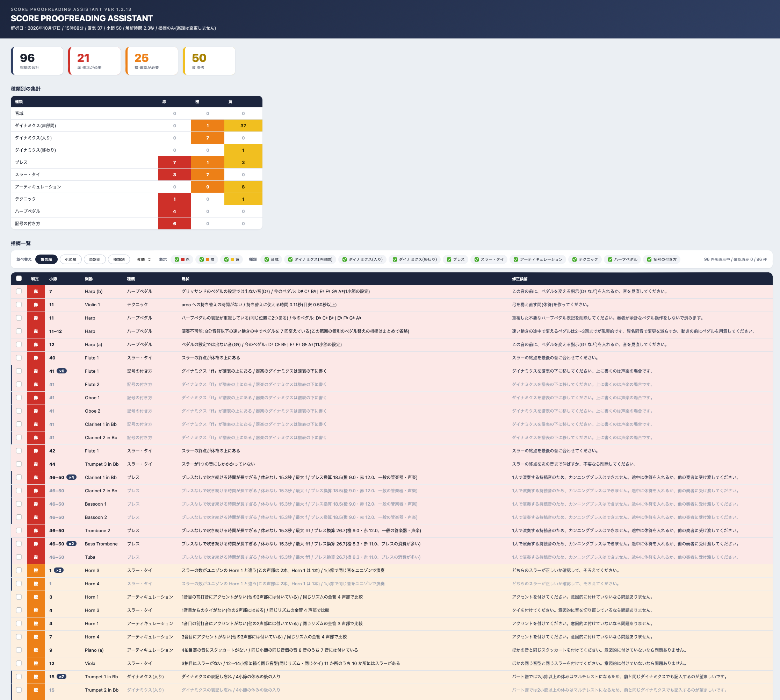Select the 警告順 sort option

click(x=46, y=259)
